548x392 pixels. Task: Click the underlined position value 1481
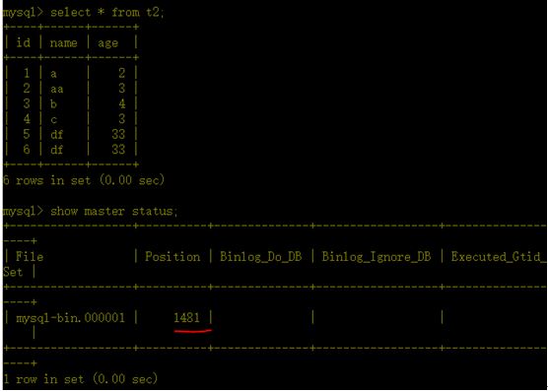(186, 317)
